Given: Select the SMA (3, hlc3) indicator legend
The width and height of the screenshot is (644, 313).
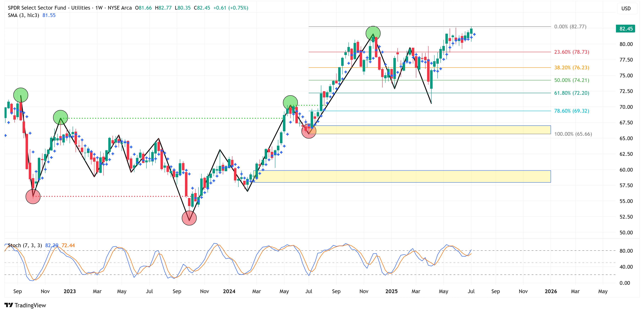Looking at the screenshot, I should click(x=23, y=15).
